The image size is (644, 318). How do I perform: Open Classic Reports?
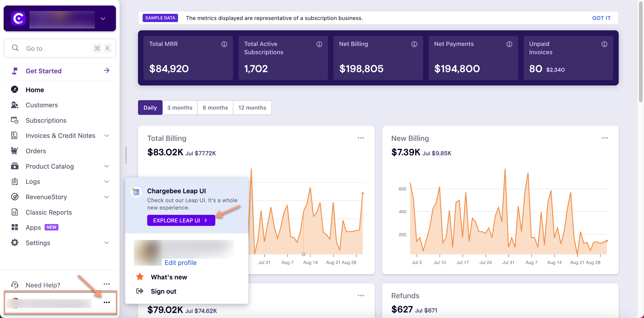pos(49,212)
